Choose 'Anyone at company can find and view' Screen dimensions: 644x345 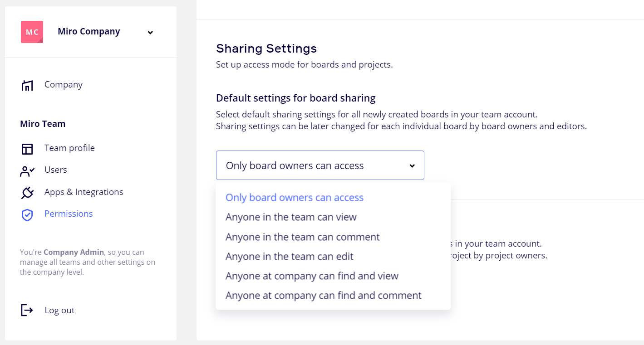(x=312, y=276)
